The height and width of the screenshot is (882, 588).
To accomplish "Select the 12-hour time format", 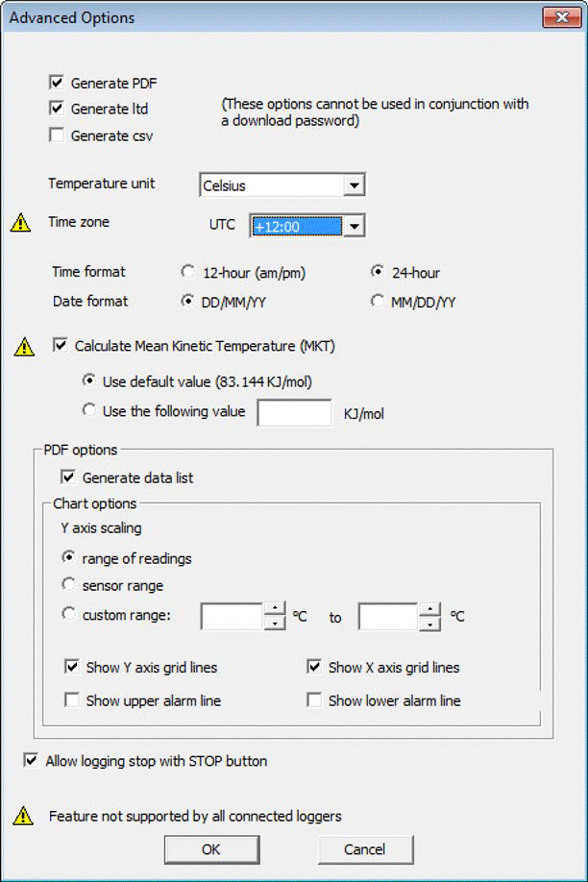I will click(x=188, y=272).
